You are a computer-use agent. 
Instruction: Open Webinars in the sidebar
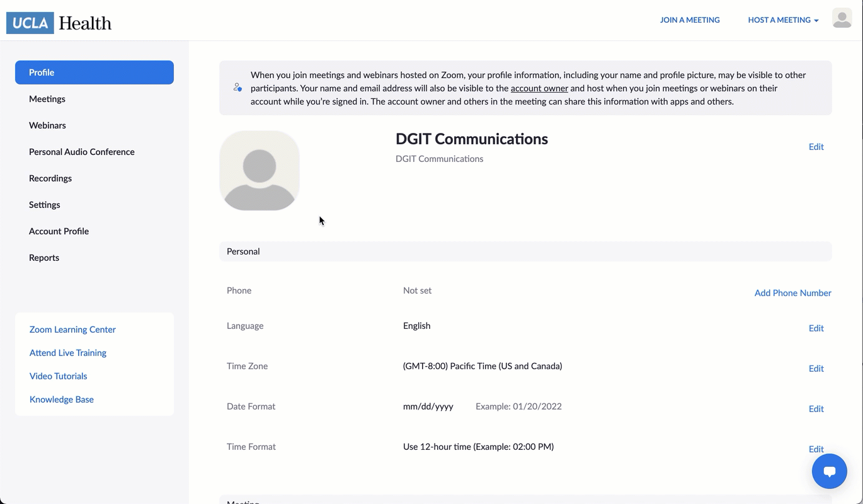[47, 125]
